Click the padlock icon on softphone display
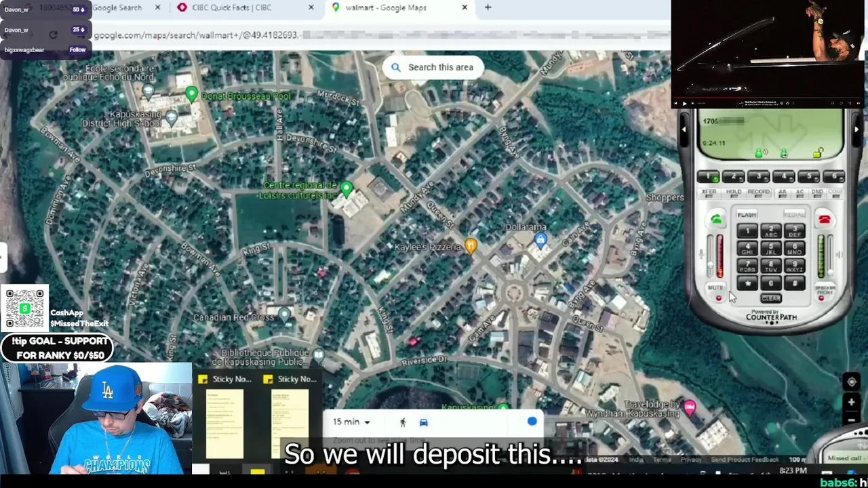 (x=818, y=153)
